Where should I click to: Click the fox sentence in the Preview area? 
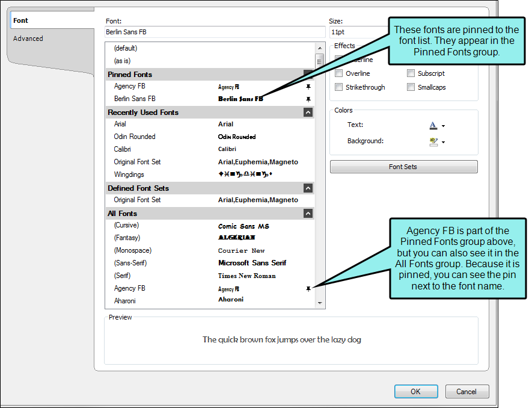(281, 339)
